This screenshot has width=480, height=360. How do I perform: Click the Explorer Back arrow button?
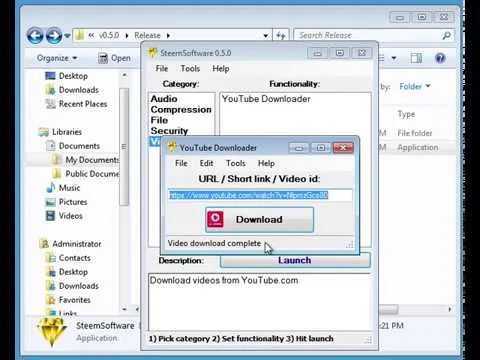[x=35, y=35]
